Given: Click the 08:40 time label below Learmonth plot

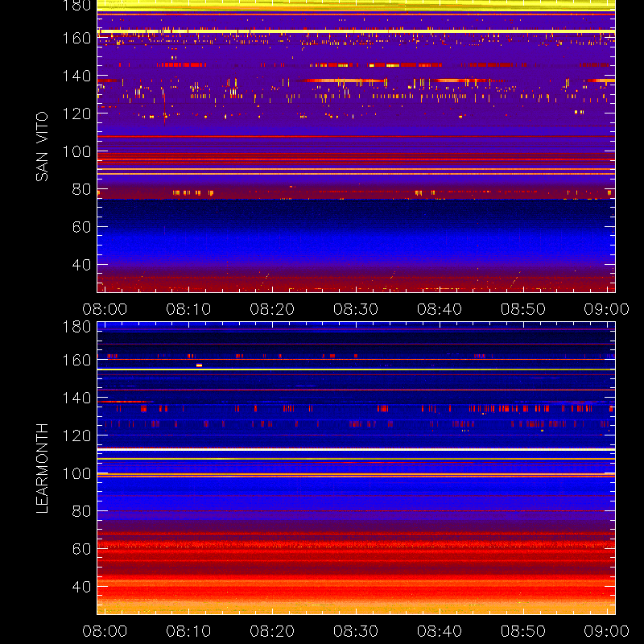Looking at the screenshot, I should 440,631.
